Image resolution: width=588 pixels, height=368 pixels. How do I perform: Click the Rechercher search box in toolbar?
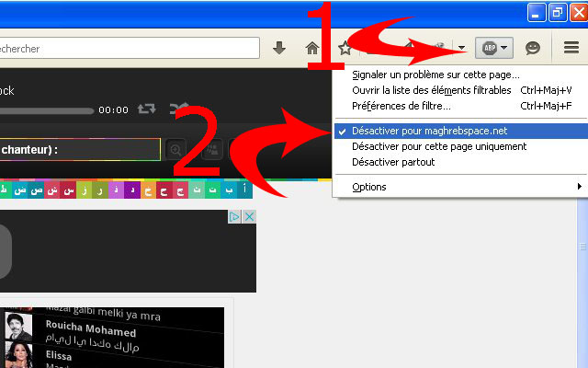point(130,48)
